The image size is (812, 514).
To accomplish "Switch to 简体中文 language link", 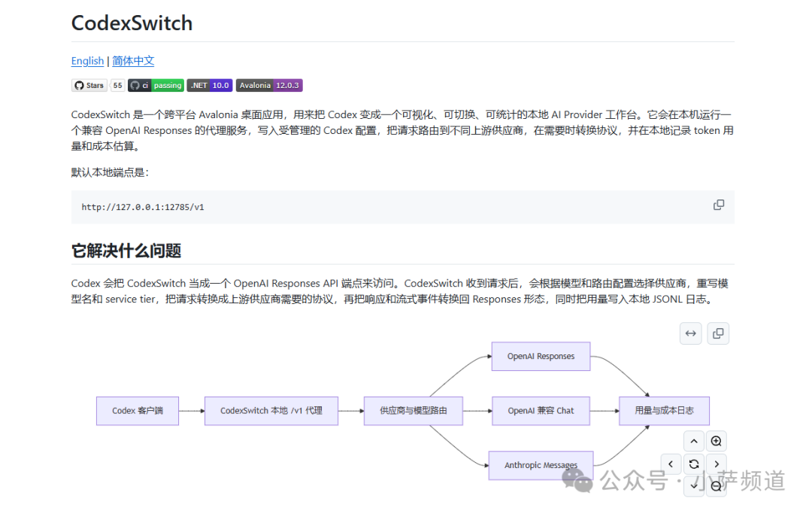I will click(133, 61).
